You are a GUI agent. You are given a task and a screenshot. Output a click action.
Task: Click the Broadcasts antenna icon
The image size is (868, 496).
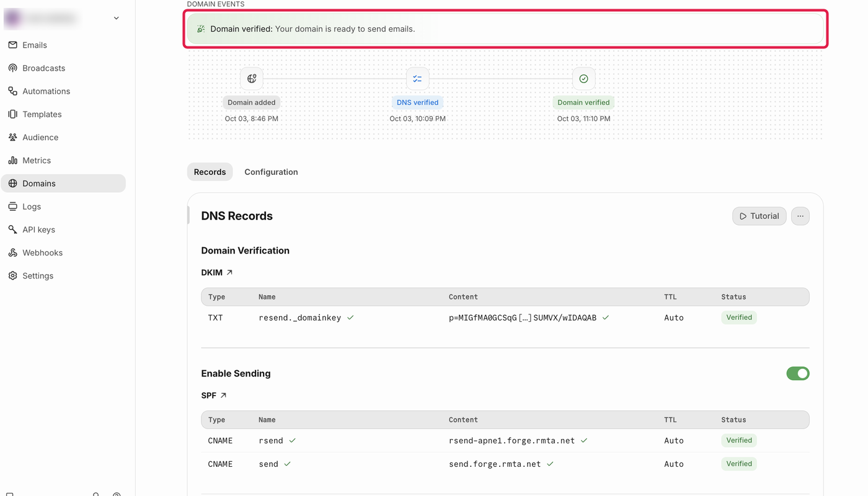pyautogui.click(x=12, y=68)
